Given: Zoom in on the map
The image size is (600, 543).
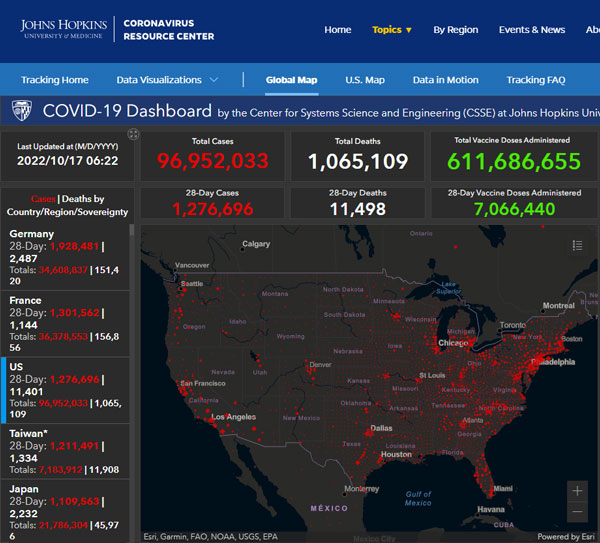Looking at the screenshot, I should coord(577,490).
